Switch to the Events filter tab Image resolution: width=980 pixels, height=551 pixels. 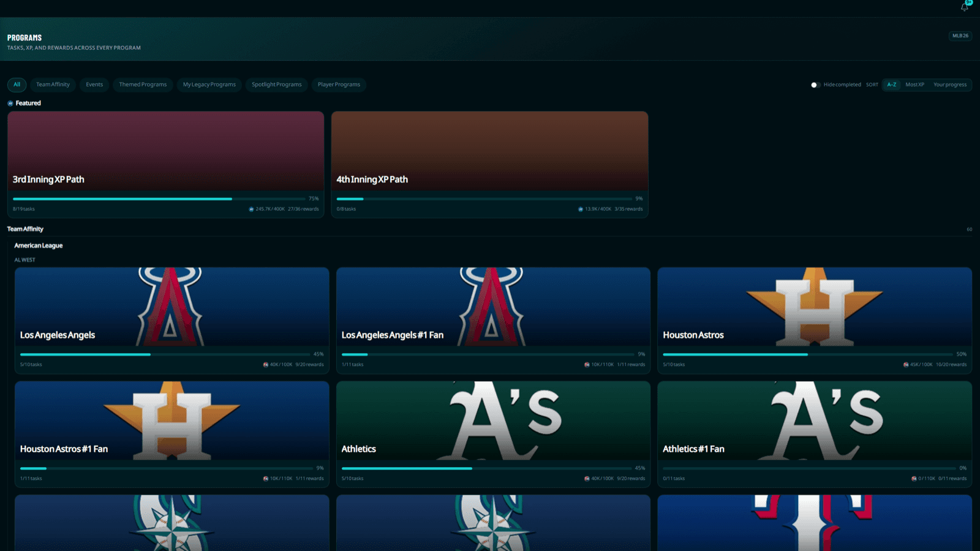94,85
